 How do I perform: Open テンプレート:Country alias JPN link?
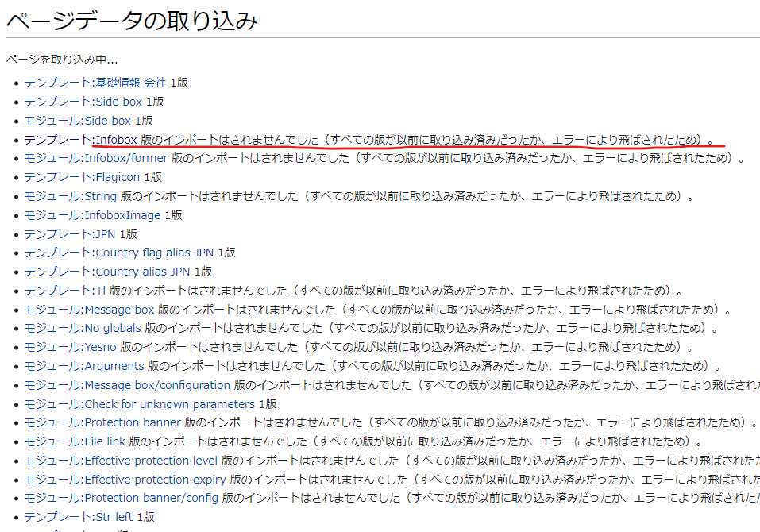click(x=107, y=272)
